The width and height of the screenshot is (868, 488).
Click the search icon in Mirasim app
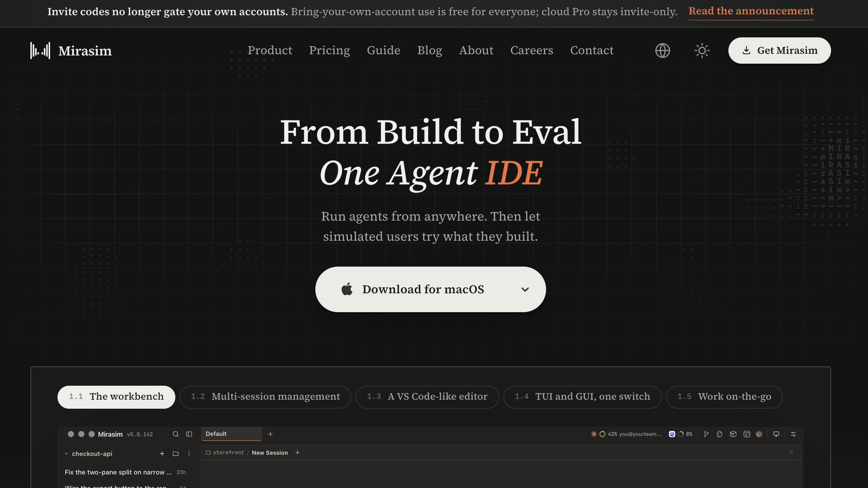point(175,434)
